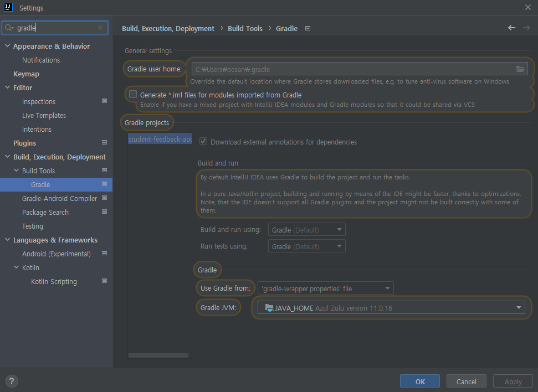Open the Plugins settings page
This screenshot has height=392, width=538.
click(24, 143)
